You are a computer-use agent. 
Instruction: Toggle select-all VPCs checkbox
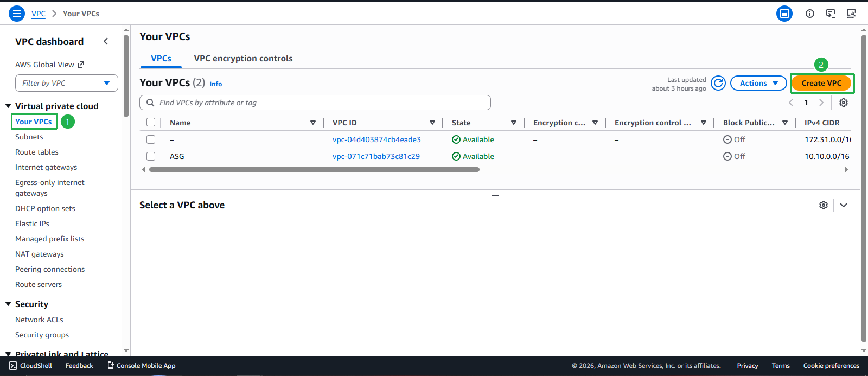pos(151,123)
